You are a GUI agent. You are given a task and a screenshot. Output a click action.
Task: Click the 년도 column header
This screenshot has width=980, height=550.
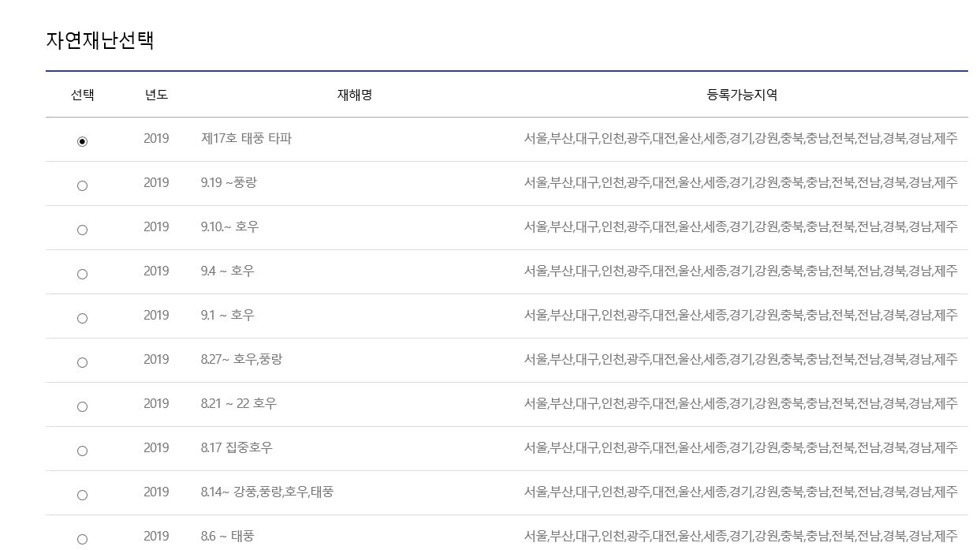click(x=156, y=95)
